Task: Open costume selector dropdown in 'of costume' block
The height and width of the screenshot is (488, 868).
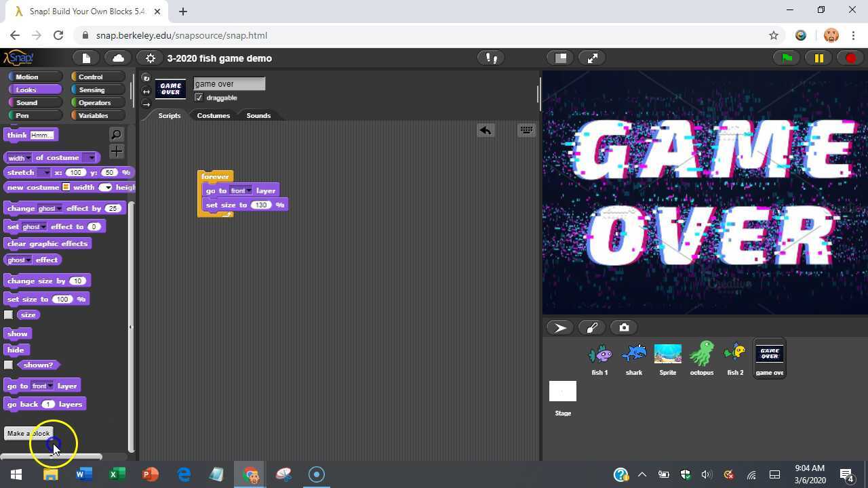Action: (x=90, y=158)
